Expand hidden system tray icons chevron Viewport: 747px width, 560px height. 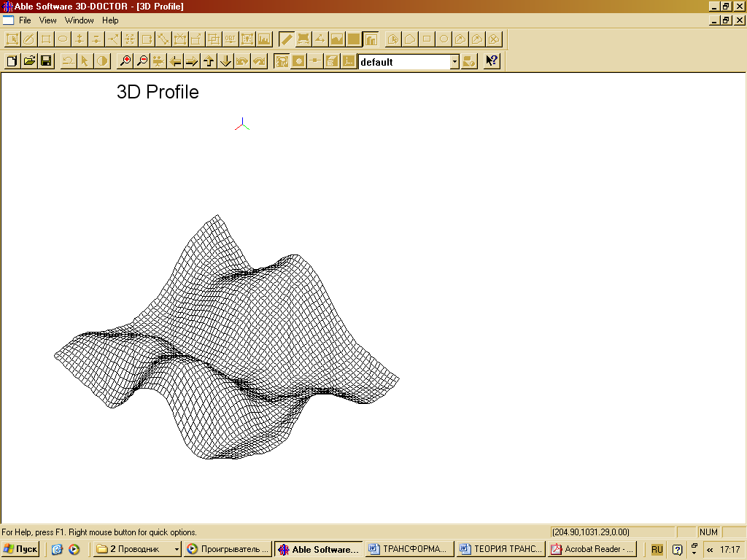(710, 550)
